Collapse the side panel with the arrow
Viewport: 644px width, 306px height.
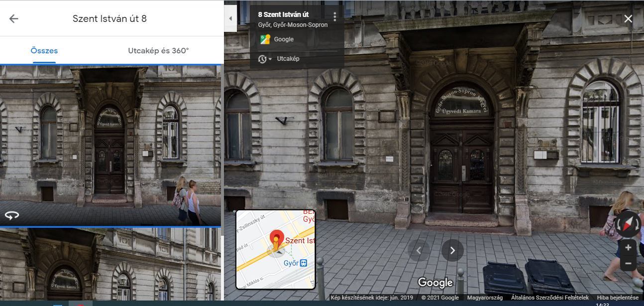(230, 18)
